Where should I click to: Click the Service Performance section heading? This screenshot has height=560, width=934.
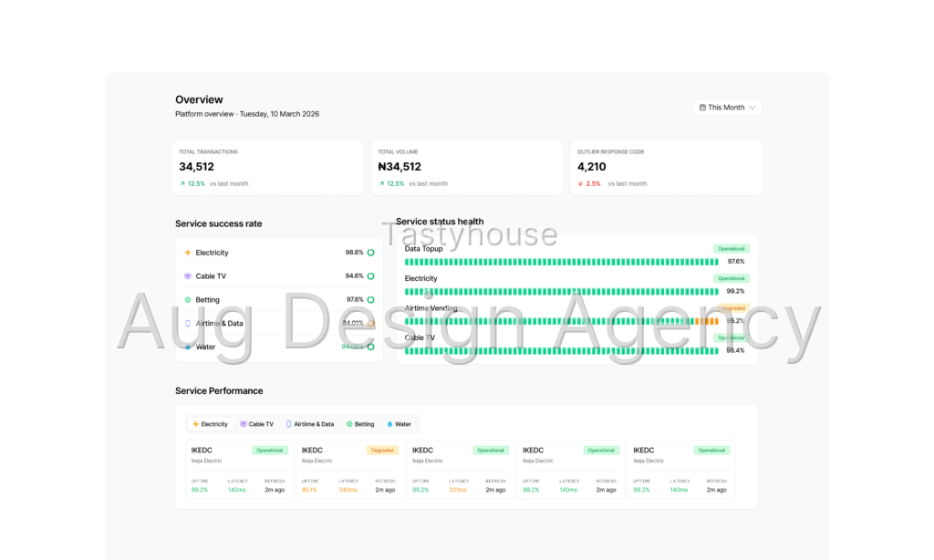tap(219, 390)
